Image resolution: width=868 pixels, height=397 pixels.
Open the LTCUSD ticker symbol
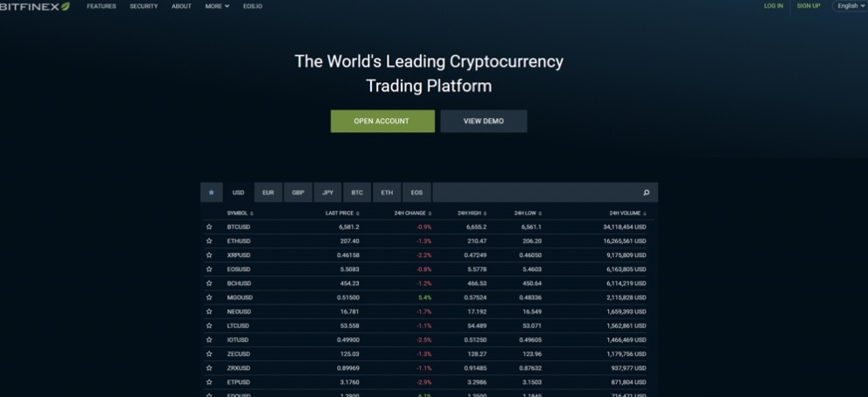(238, 325)
